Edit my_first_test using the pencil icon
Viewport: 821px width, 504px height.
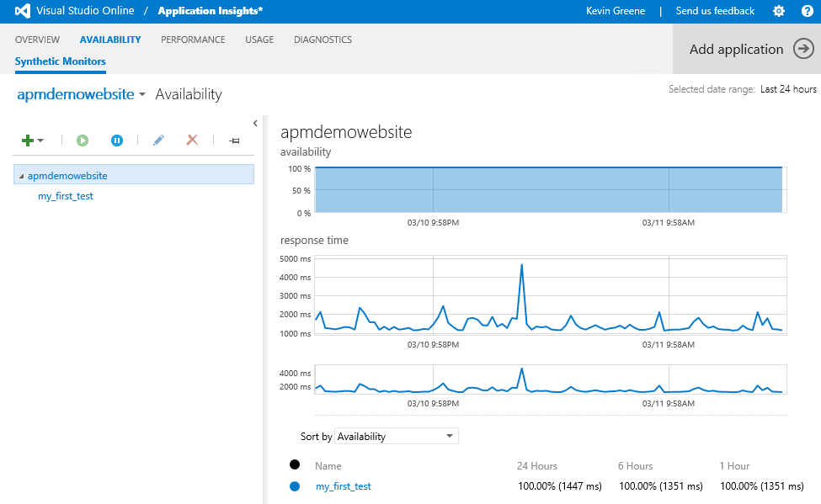tap(158, 140)
